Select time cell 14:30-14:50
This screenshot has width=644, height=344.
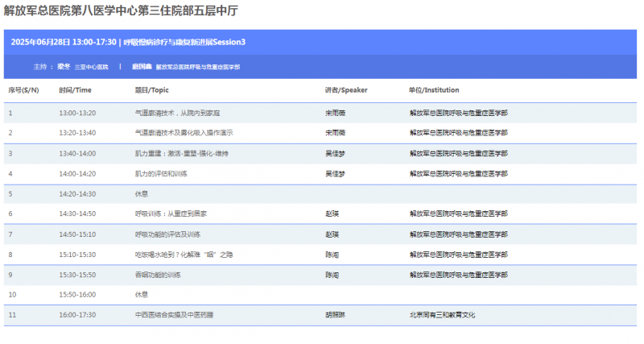pyautogui.click(x=77, y=213)
